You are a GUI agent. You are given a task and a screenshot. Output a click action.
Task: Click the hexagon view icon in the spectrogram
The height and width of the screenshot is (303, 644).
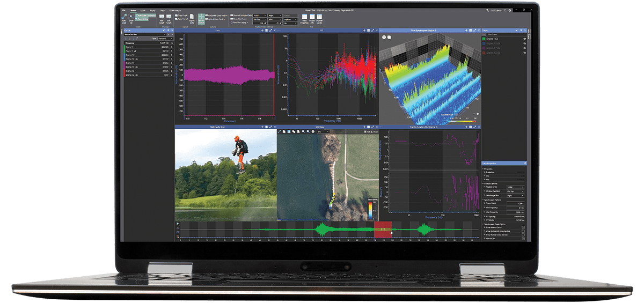click(x=384, y=38)
